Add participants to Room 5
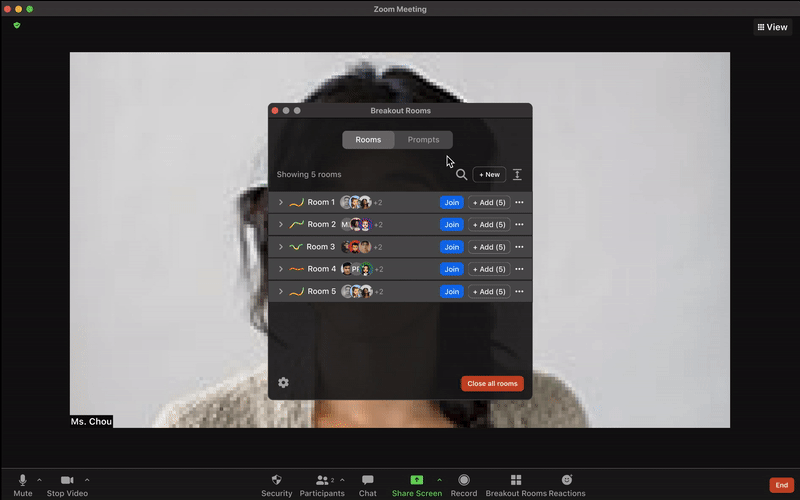The width and height of the screenshot is (800, 500). coord(489,291)
